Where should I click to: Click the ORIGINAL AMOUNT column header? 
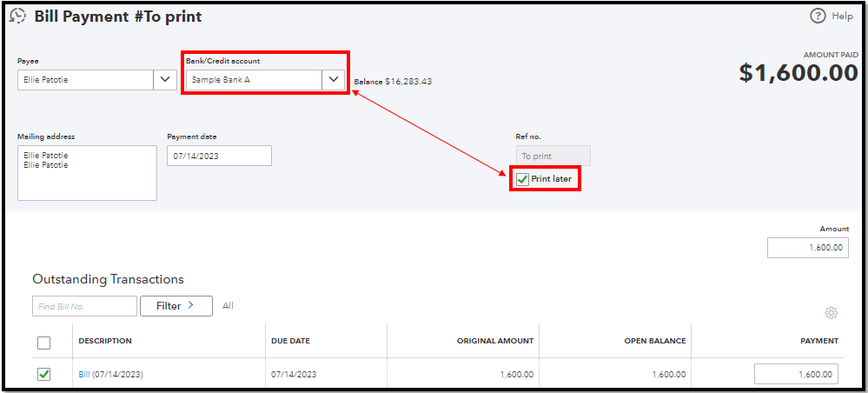coord(495,341)
